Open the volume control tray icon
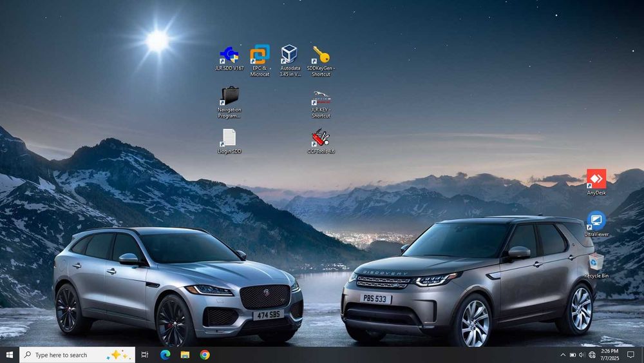The width and height of the screenshot is (644, 363). 582,355
